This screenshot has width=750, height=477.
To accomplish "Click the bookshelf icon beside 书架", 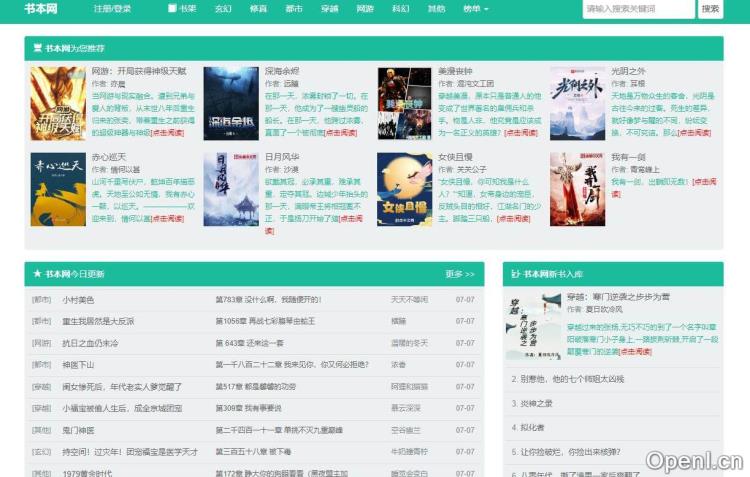I will [172, 9].
